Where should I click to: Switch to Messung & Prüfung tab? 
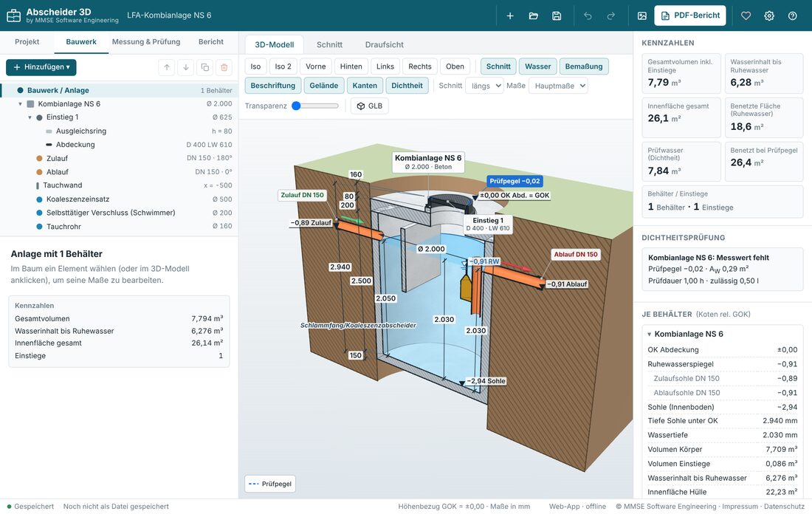click(x=146, y=42)
